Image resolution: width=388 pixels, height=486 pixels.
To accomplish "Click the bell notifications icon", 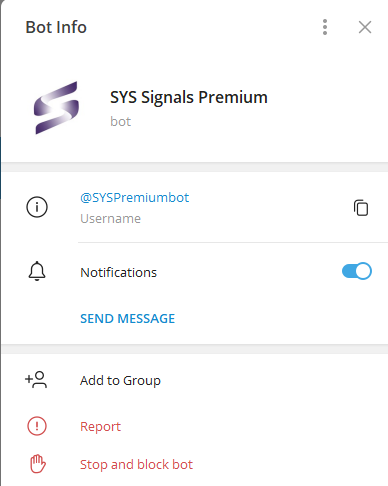I will 37,271.
